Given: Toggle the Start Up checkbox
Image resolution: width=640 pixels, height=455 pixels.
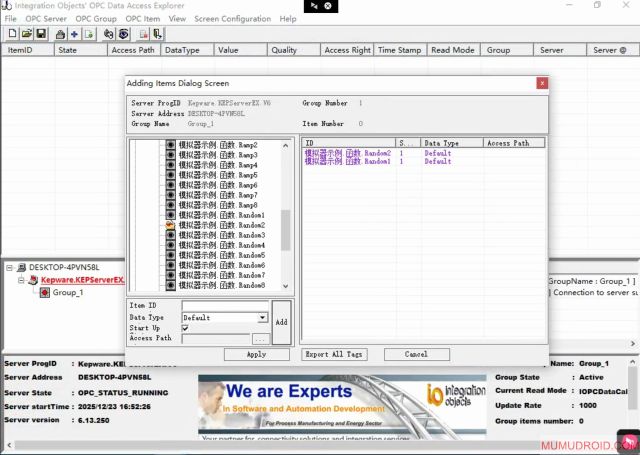Looking at the screenshot, I should tap(185, 327).
